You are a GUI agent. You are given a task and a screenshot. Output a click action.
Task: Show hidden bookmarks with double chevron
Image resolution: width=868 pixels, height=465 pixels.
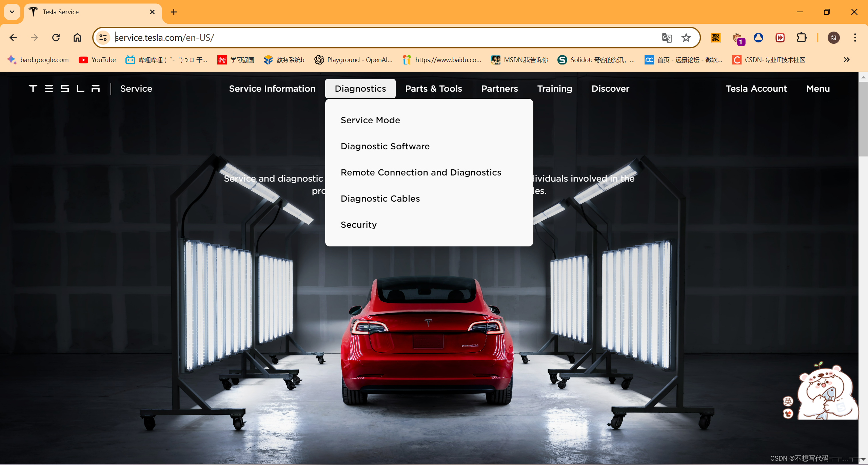[847, 60]
